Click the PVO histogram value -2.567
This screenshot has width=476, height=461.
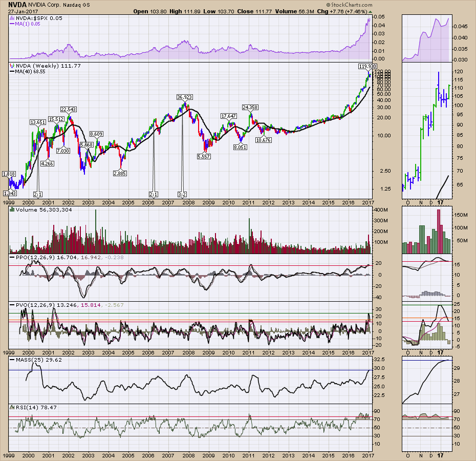tap(114, 305)
